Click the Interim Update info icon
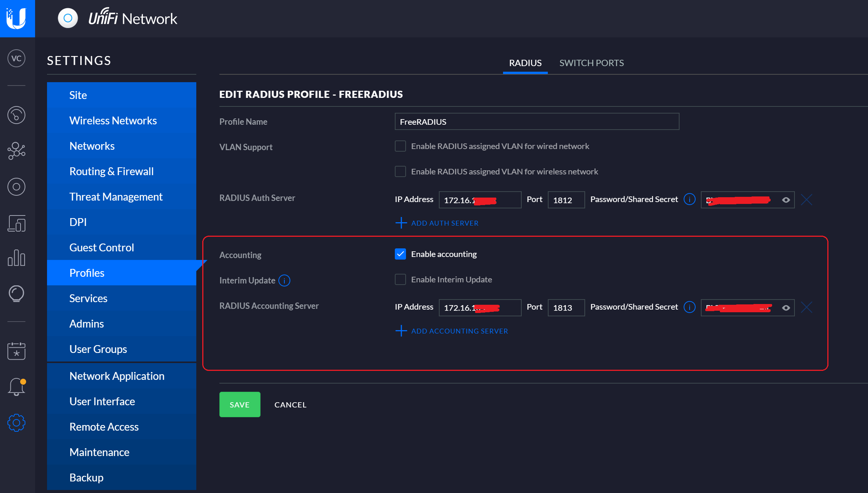868x493 pixels. coord(284,280)
